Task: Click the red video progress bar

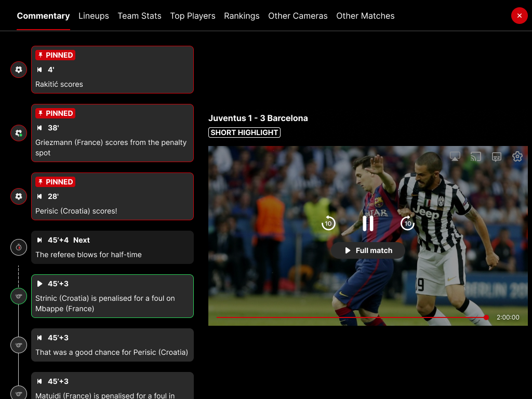Action: pos(351,317)
